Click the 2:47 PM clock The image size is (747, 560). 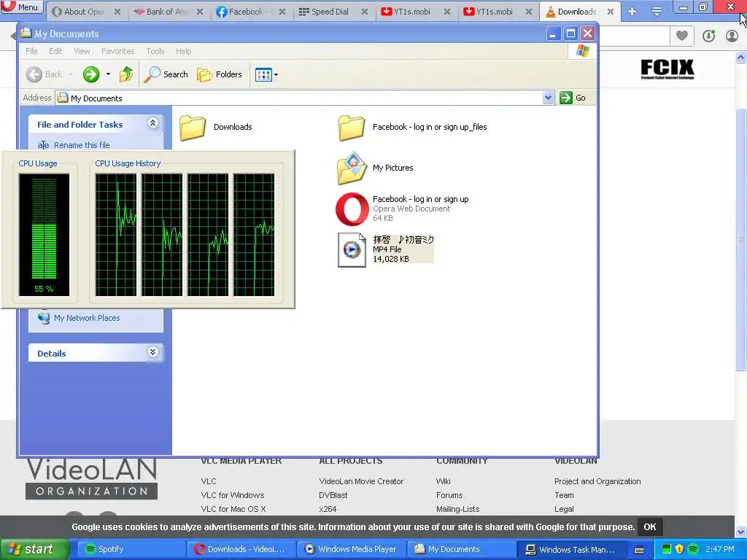tap(720, 550)
